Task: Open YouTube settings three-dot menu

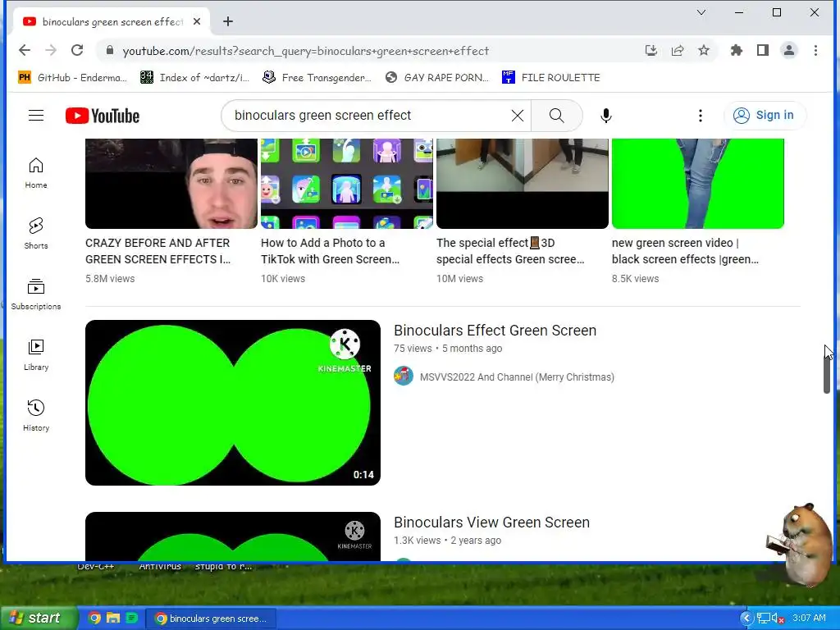Action: click(x=701, y=115)
